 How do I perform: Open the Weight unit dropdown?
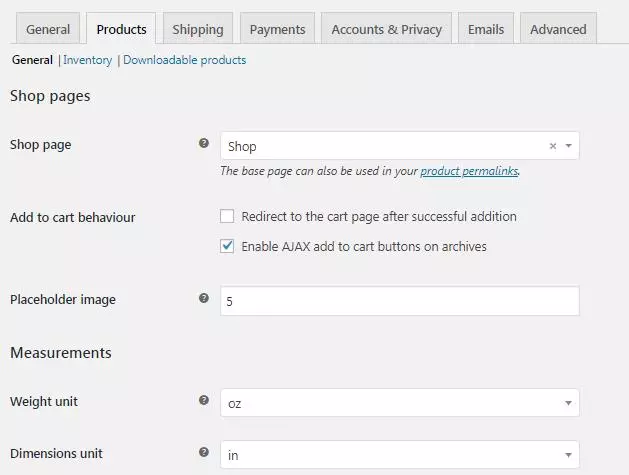pos(400,403)
